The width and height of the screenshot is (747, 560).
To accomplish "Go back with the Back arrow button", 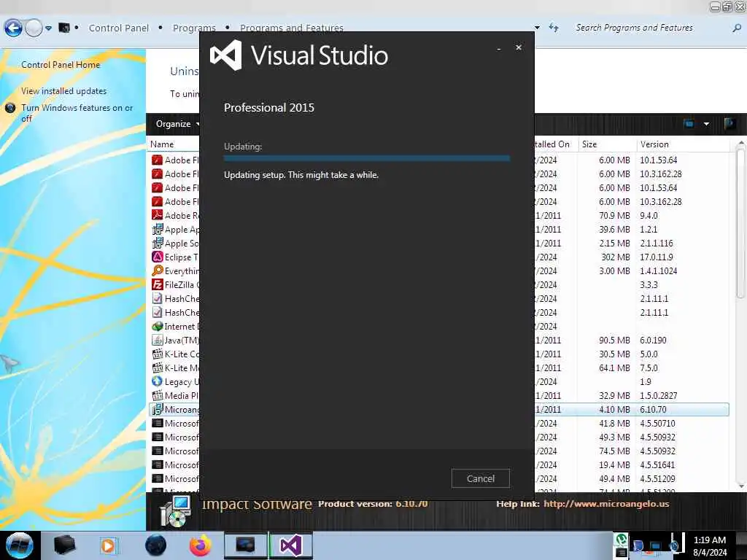I will click(13, 28).
